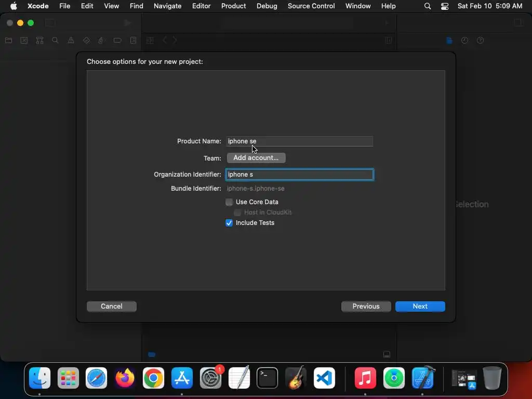
Task: Launch Safari from the Dock
Action: [96, 378]
